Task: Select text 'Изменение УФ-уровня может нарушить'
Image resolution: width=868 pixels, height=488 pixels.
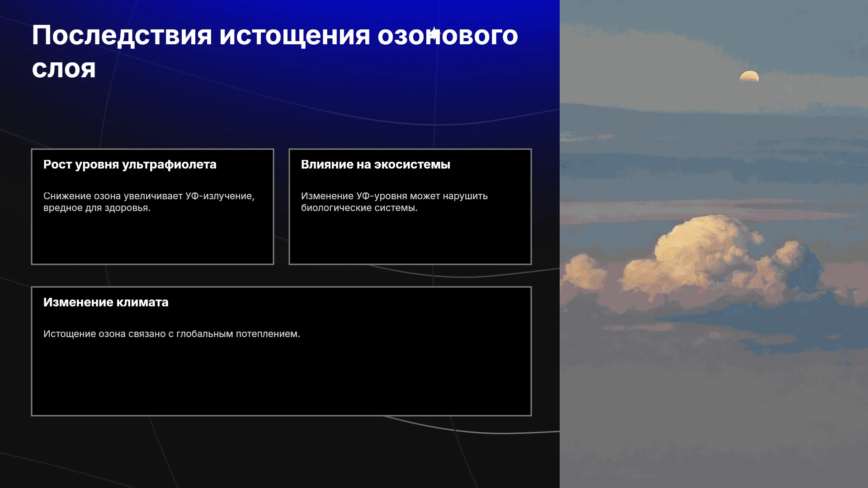Action: pos(394,196)
